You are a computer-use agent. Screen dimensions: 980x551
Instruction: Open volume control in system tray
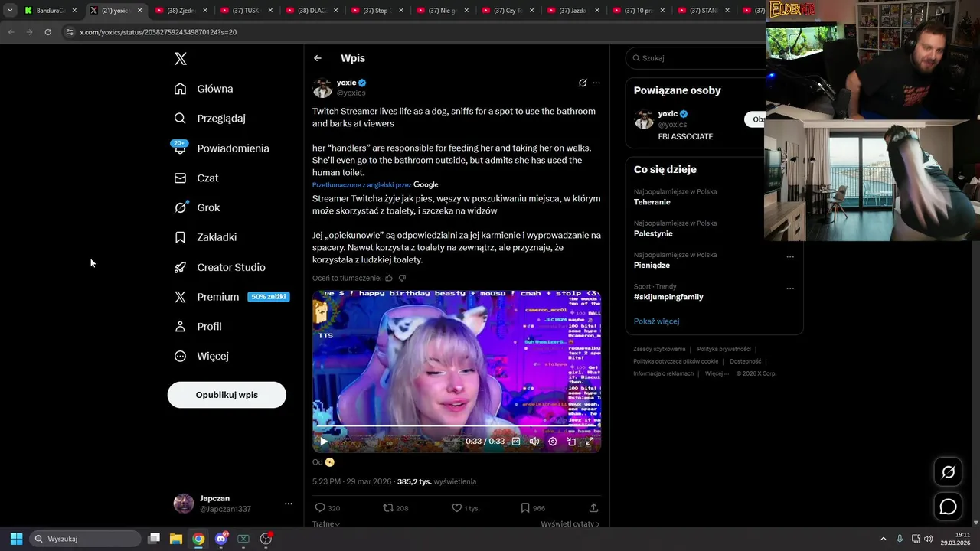click(928, 539)
